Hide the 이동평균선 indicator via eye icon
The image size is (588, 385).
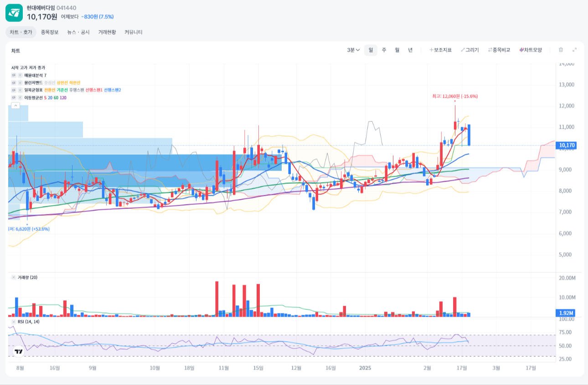(14, 98)
